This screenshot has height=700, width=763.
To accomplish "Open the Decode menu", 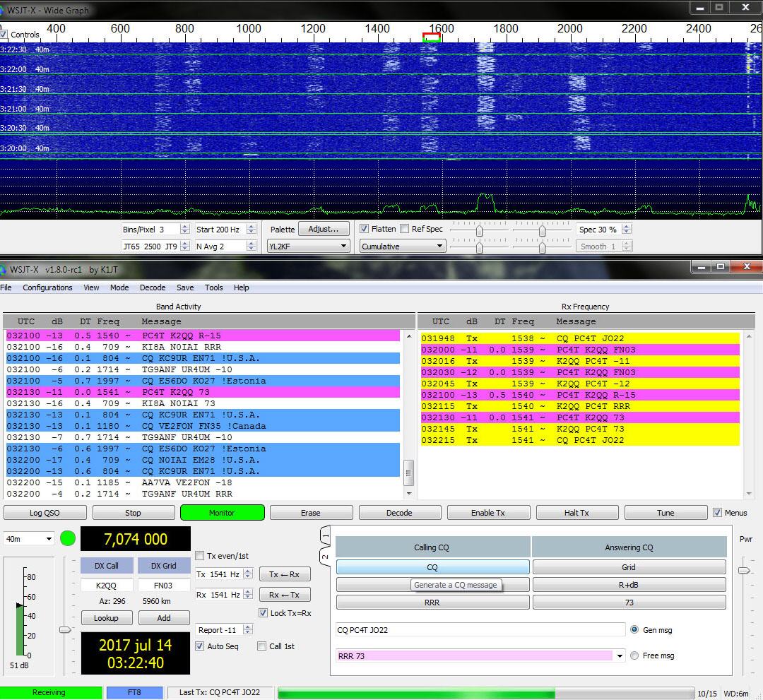I will [153, 287].
